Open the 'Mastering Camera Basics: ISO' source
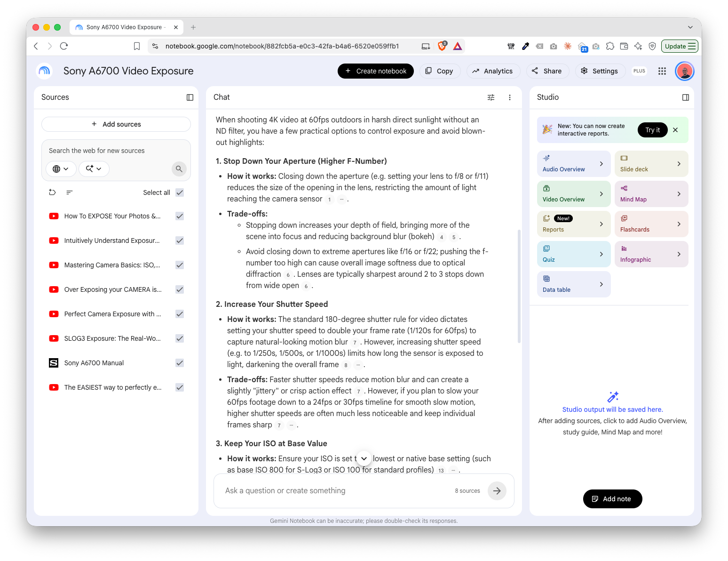Screen dimensions: 728x561 click(x=112, y=265)
